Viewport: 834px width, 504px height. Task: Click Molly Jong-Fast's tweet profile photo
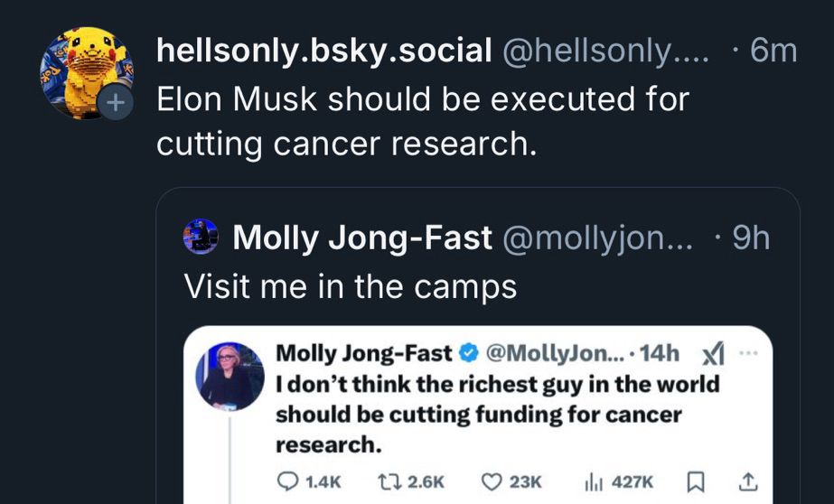tap(230, 377)
